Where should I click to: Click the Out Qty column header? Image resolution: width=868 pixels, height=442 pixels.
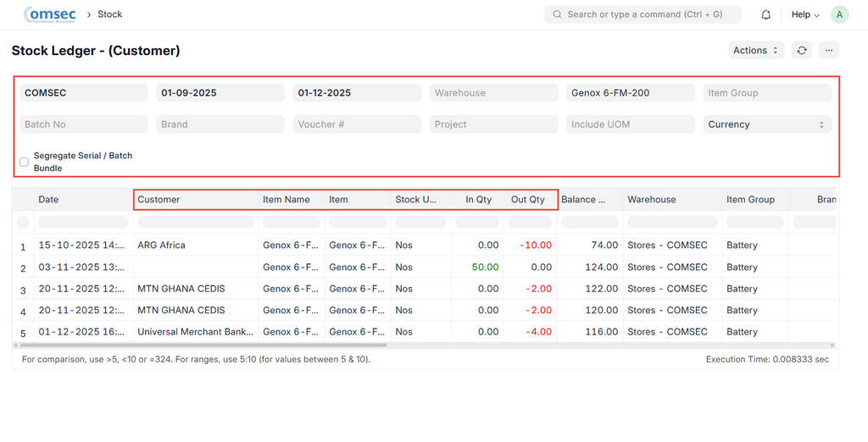(528, 200)
